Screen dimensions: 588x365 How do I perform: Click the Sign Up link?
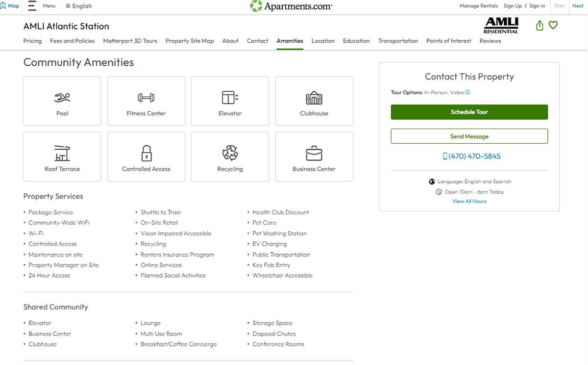click(x=513, y=6)
